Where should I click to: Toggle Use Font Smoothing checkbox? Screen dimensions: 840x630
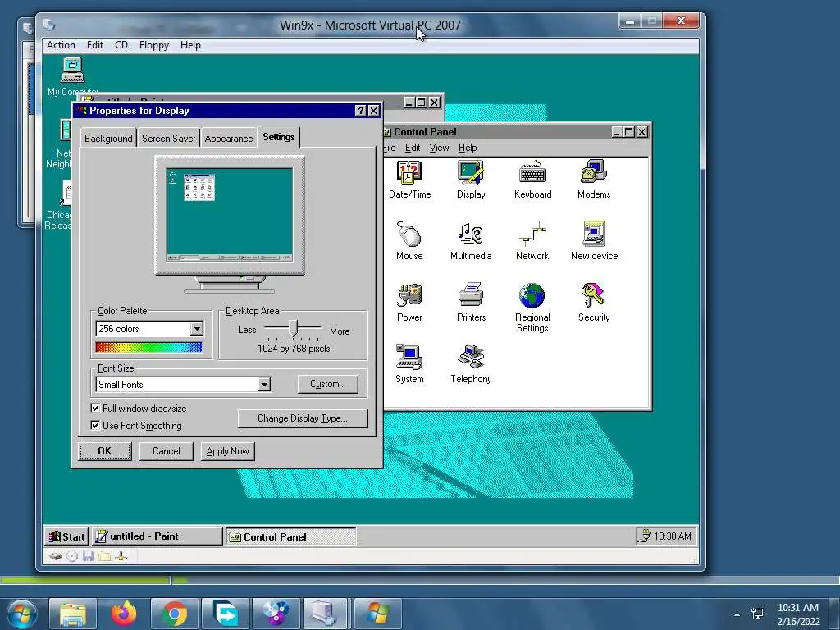point(95,426)
